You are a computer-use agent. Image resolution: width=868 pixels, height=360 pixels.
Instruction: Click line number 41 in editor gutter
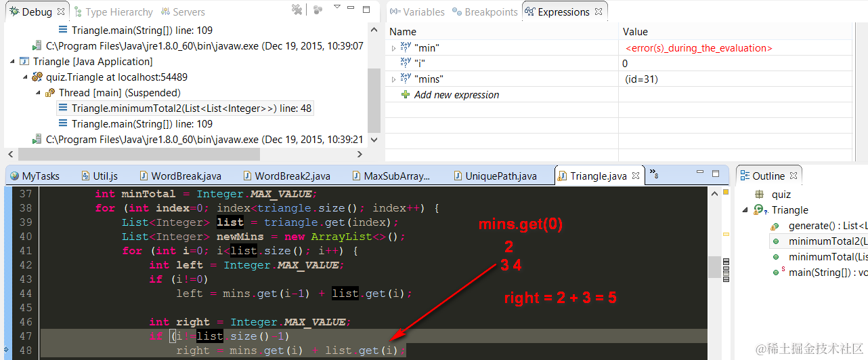click(26, 251)
